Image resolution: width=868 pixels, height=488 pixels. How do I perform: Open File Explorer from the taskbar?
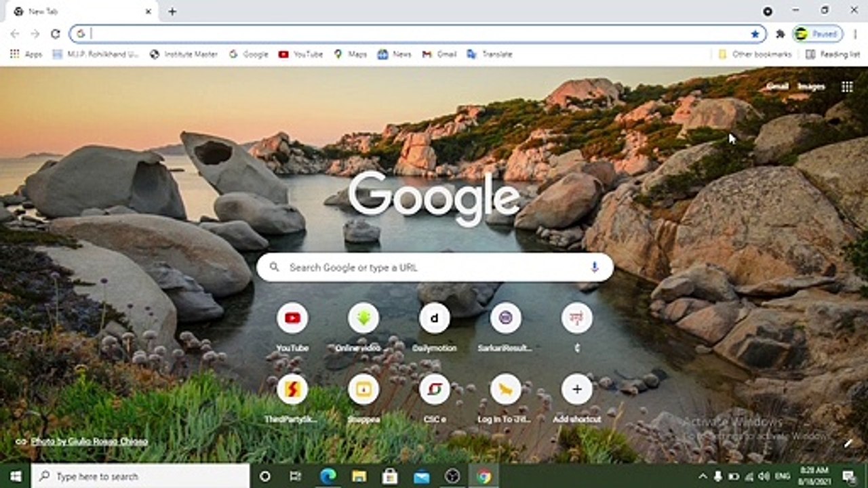pyautogui.click(x=359, y=476)
